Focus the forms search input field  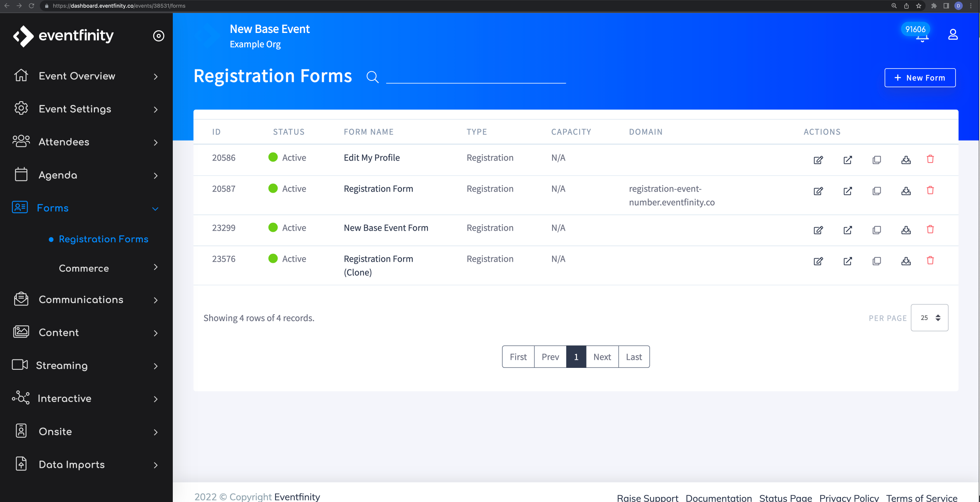(476, 77)
